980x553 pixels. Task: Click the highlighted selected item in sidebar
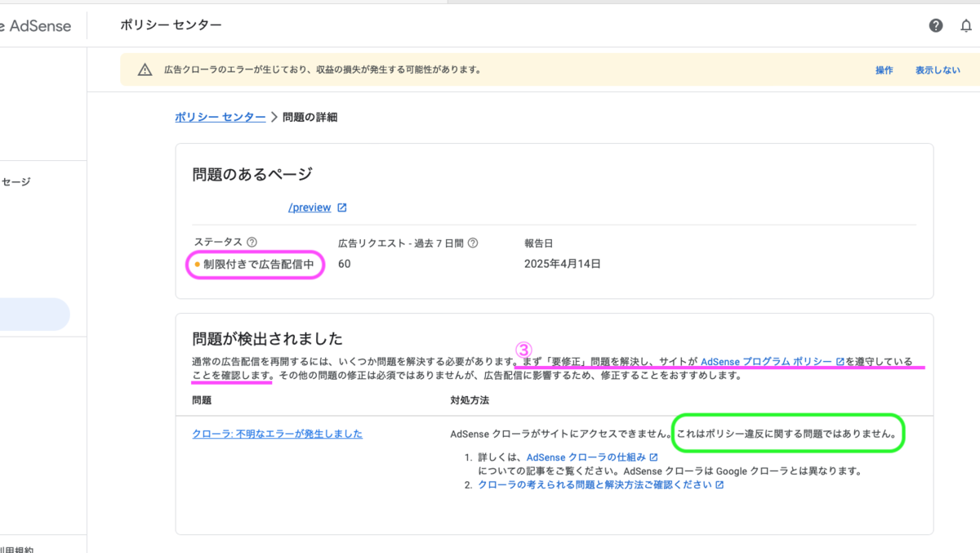(35, 314)
